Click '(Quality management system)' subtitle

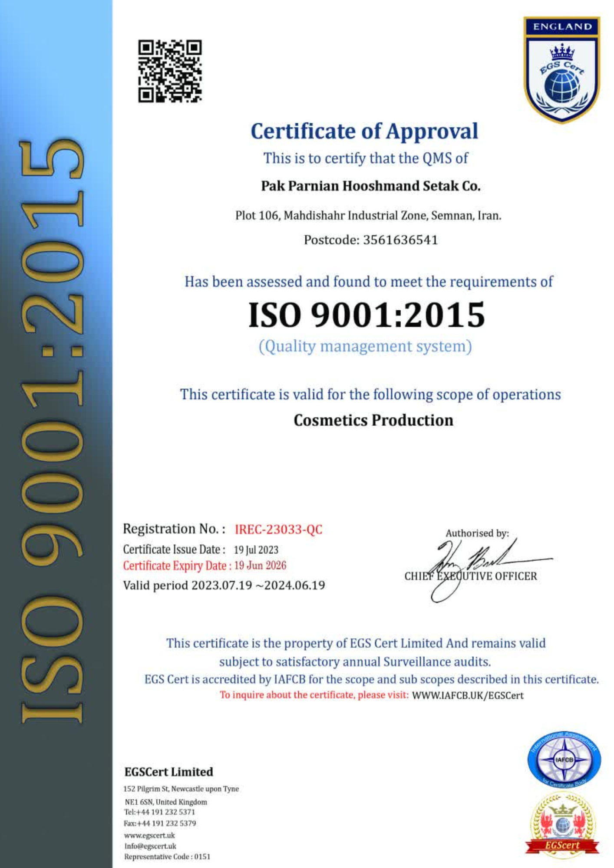click(x=365, y=347)
